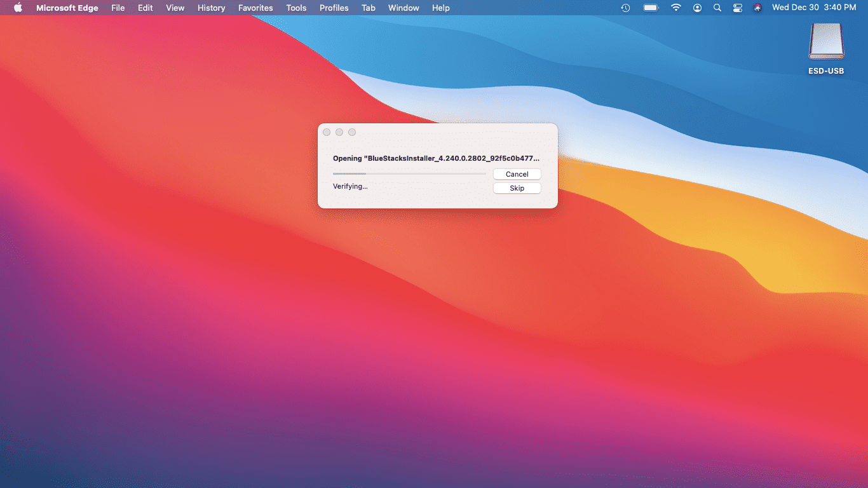
Task: Open the Tools menu
Action: coord(296,8)
